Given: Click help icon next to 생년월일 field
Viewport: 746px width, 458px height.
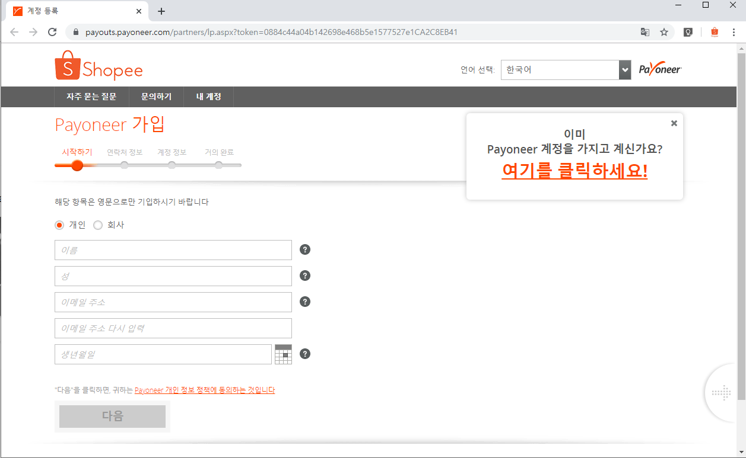Looking at the screenshot, I should [x=305, y=354].
